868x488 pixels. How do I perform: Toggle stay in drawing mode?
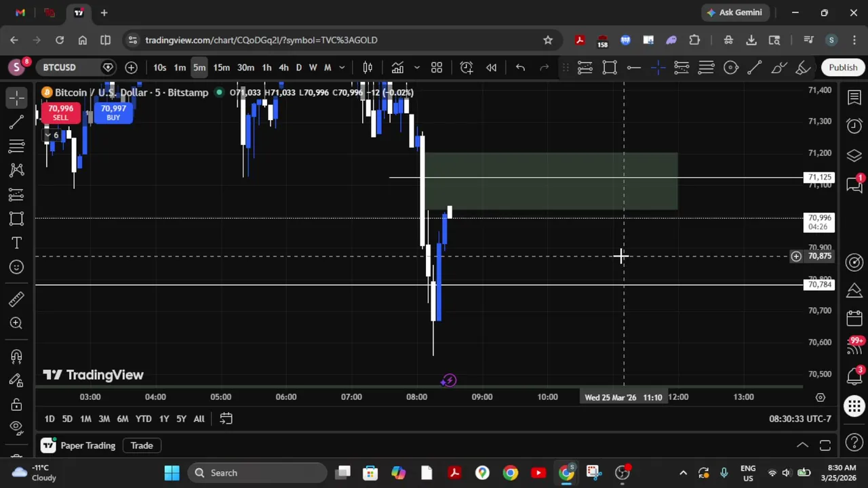point(17,380)
